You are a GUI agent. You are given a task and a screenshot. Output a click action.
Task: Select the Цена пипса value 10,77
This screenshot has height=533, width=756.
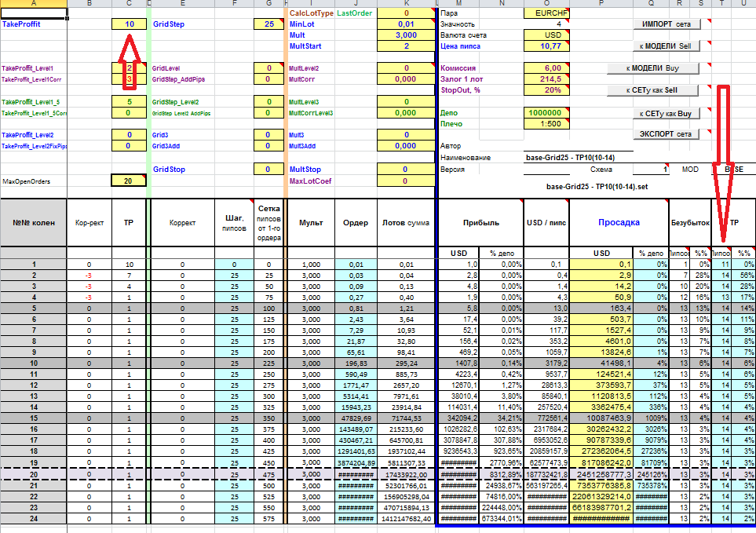(546, 46)
